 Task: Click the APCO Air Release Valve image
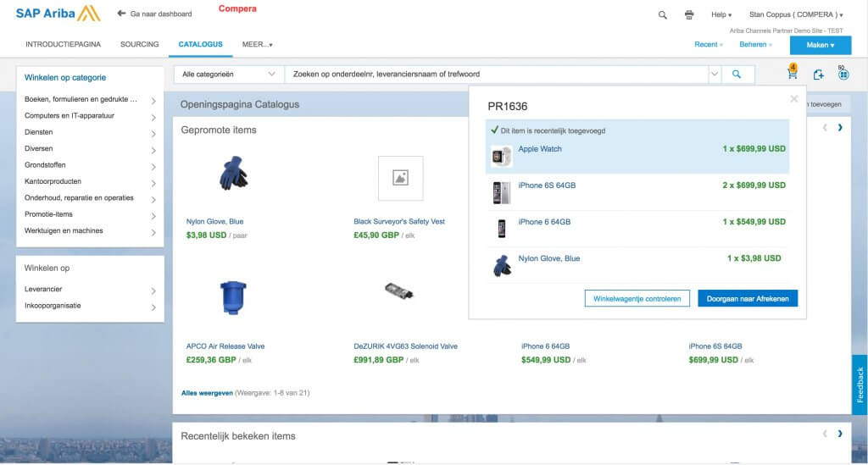(x=232, y=298)
